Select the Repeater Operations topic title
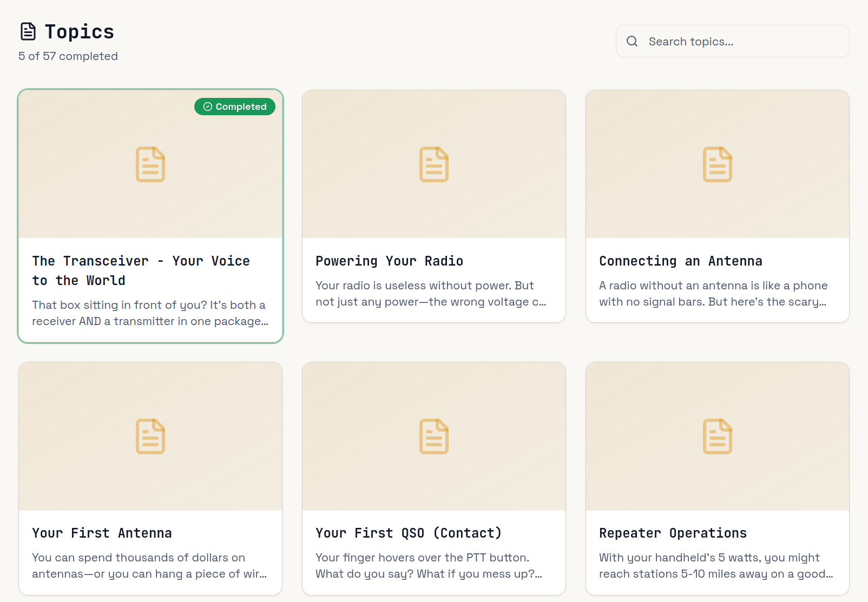This screenshot has height=602, width=868. tap(673, 533)
